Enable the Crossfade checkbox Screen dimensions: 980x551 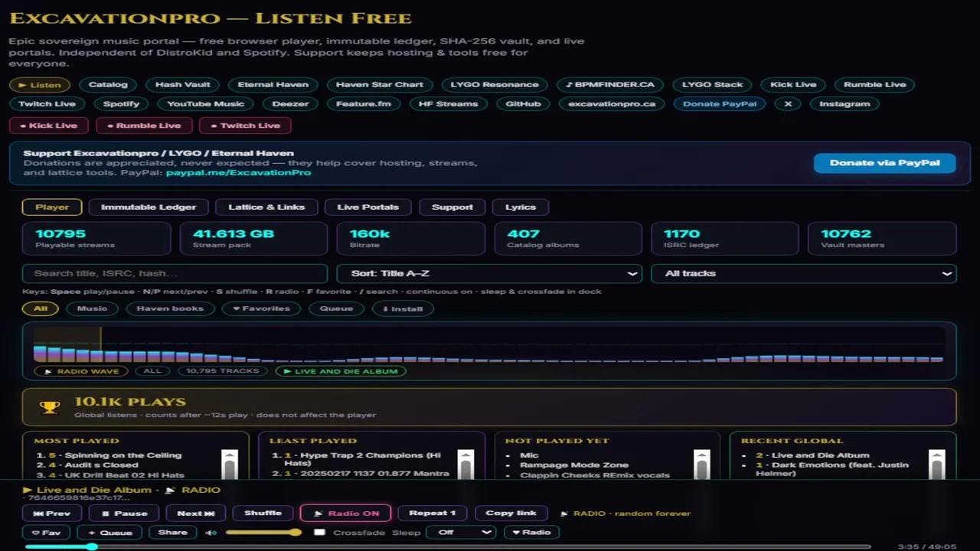[x=319, y=533]
